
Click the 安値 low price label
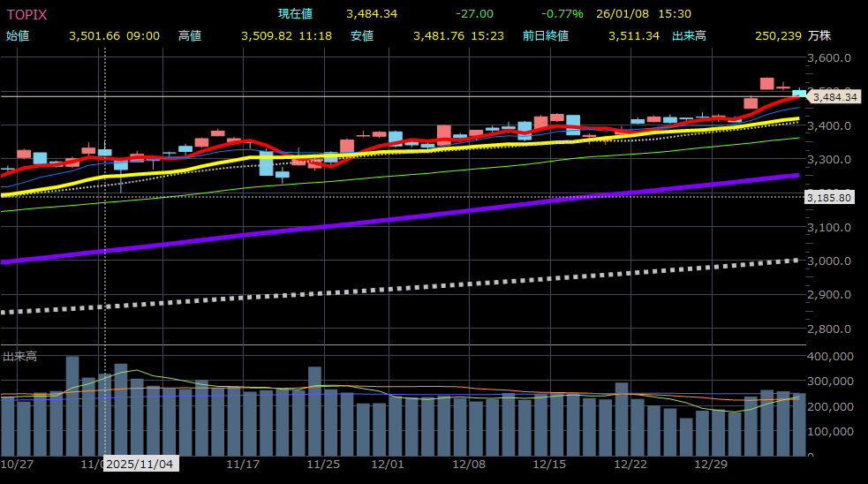tap(362, 36)
